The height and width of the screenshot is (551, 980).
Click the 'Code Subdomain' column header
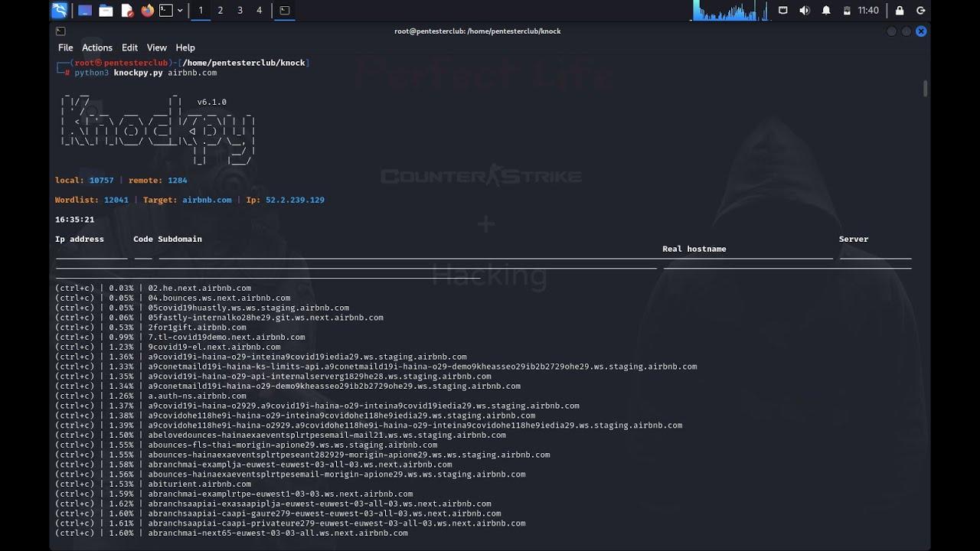(168, 239)
